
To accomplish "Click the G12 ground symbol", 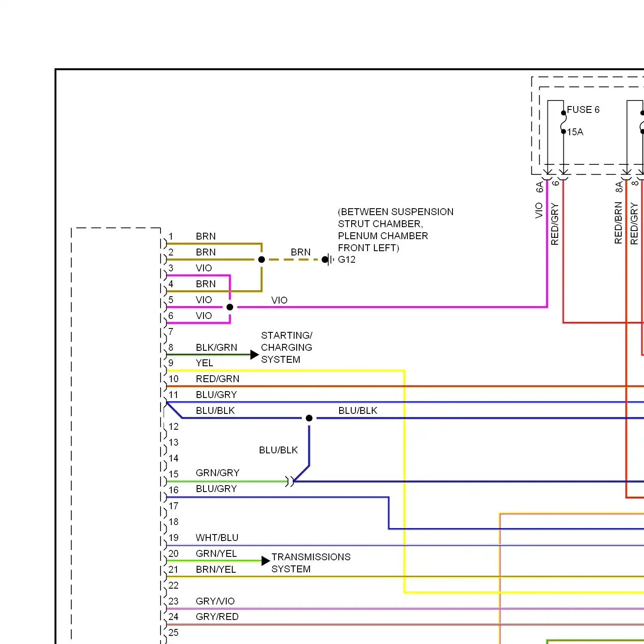I will coord(328,259).
